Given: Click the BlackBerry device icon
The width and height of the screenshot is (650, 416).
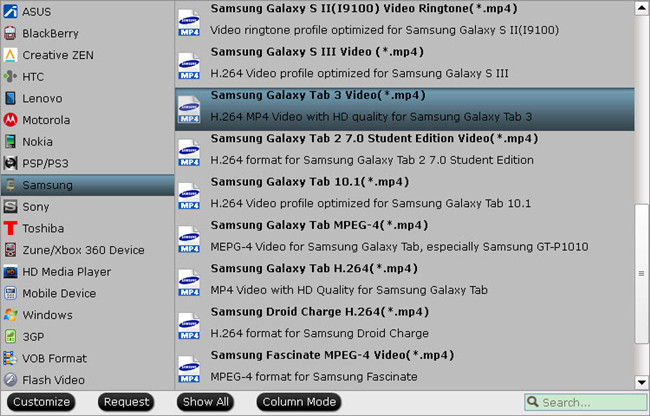Looking at the screenshot, I should coord(10,33).
